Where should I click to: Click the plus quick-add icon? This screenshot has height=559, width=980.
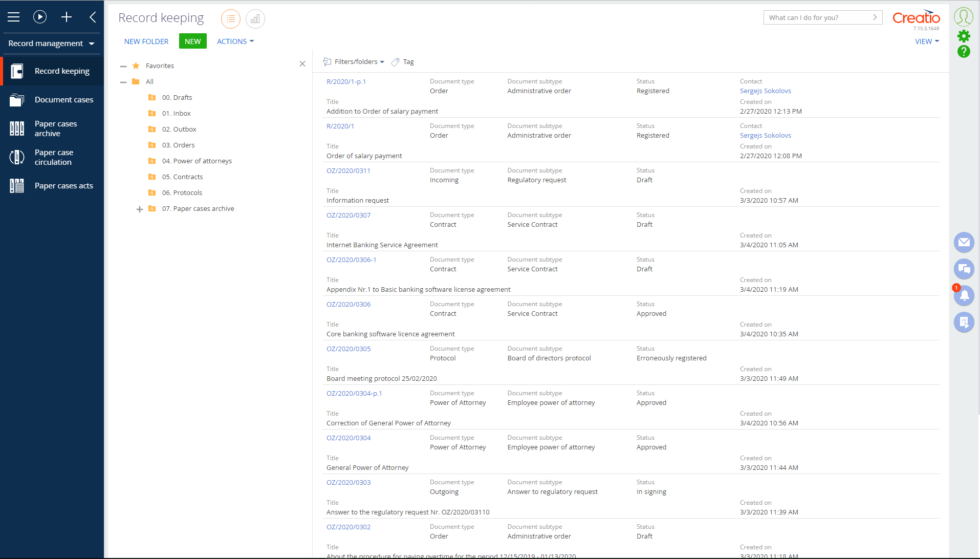(67, 17)
